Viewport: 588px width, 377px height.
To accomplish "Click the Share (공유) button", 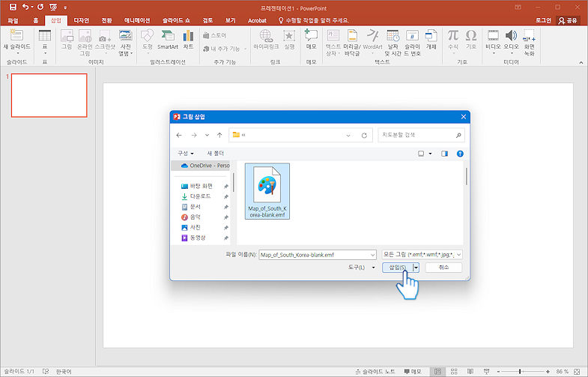I will pos(568,21).
